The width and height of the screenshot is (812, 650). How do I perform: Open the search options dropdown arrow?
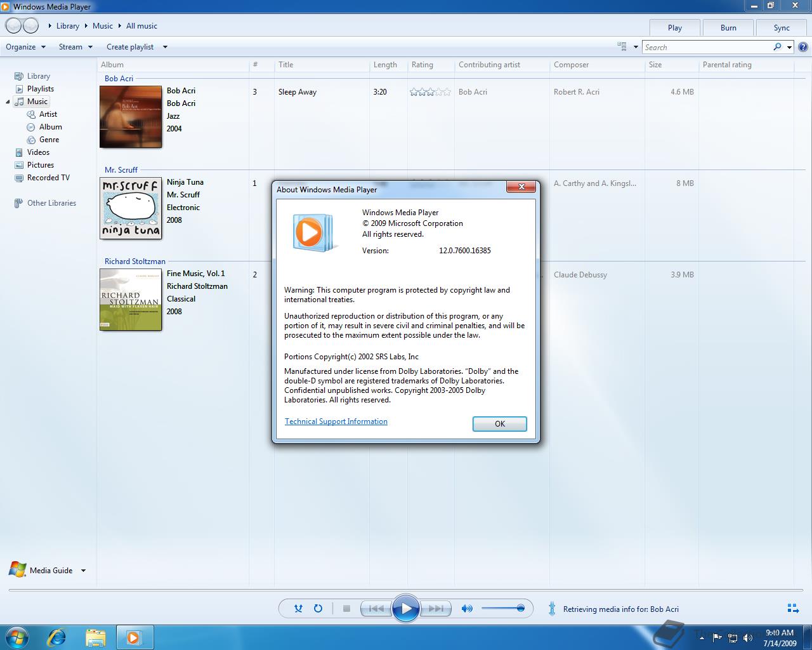[789, 48]
